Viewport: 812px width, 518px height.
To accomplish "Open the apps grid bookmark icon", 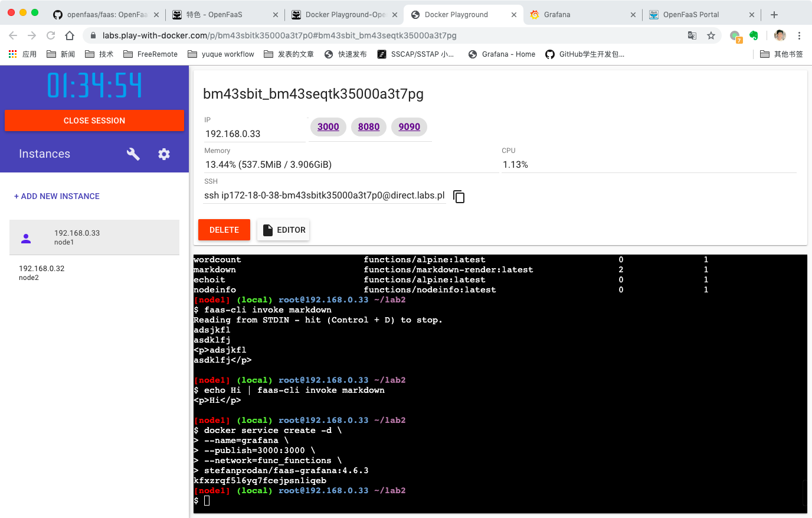I will pos(12,54).
